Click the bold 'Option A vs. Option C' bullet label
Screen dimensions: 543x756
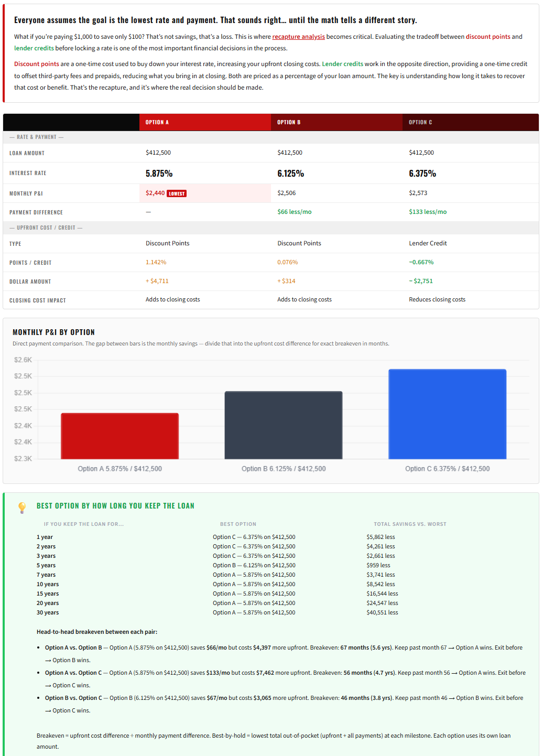pyautogui.click(x=73, y=673)
